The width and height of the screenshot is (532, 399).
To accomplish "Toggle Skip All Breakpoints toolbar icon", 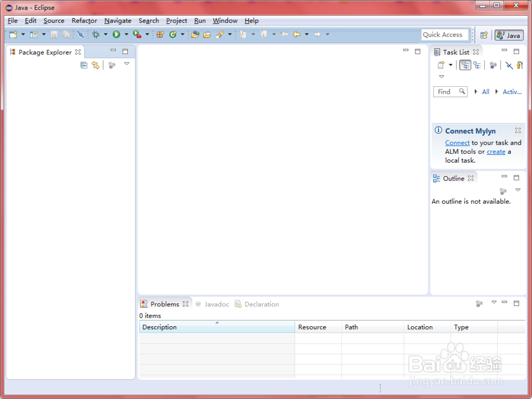I will tap(80, 34).
